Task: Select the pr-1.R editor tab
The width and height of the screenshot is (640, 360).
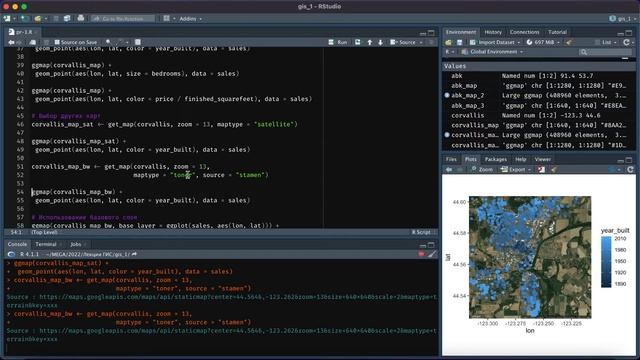Action: click(x=24, y=32)
